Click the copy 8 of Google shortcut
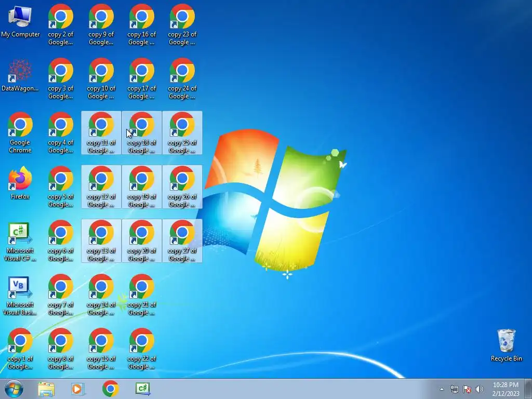This screenshot has width=532, height=399. (x=60, y=349)
